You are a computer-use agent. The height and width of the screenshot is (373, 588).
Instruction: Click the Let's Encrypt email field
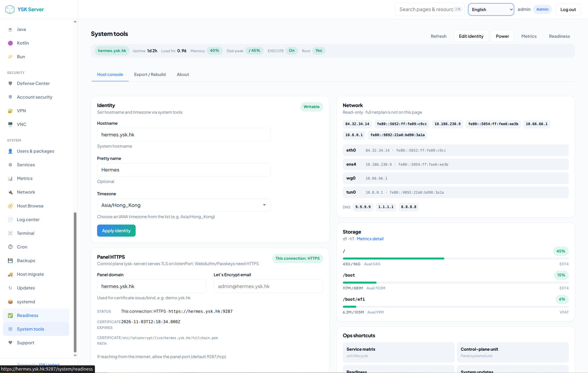click(x=268, y=286)
